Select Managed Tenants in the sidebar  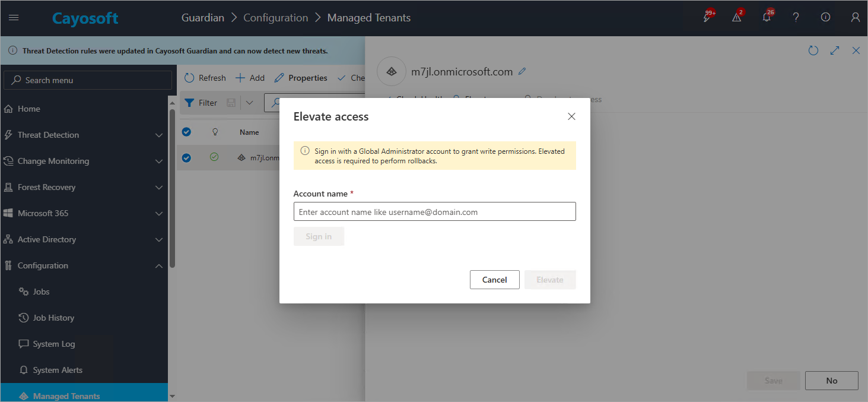(x=84, y=393)
